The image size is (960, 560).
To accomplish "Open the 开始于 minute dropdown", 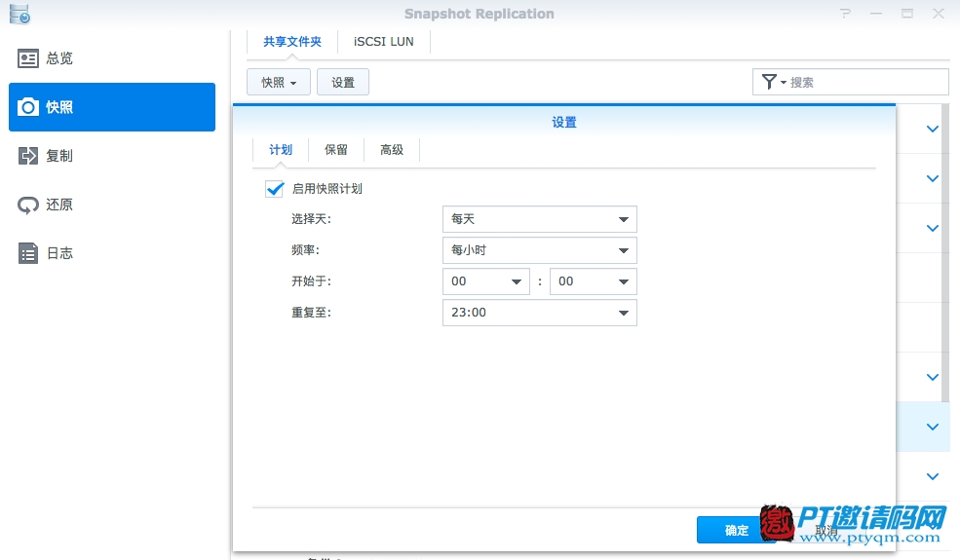I will [x=594, y=281].
